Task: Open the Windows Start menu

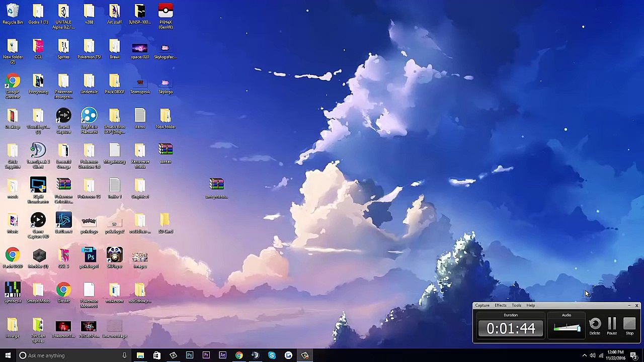Action: [8, 355]
